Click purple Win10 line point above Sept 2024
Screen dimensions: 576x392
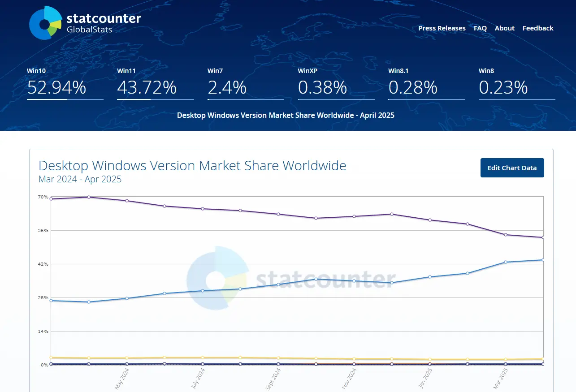(x=278, y=214)
